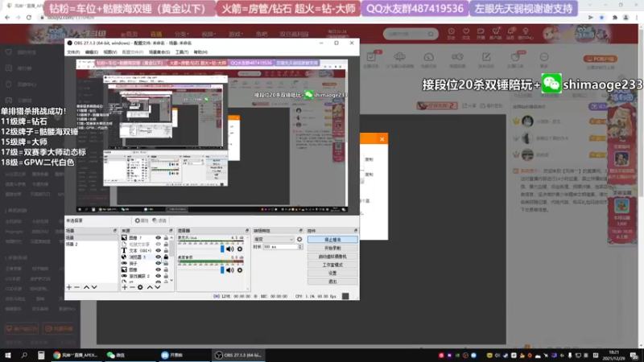Toggle visibility of 显示器捕获 2 source
This screenshot has height=362, width=644.
[x=158, y=276]
